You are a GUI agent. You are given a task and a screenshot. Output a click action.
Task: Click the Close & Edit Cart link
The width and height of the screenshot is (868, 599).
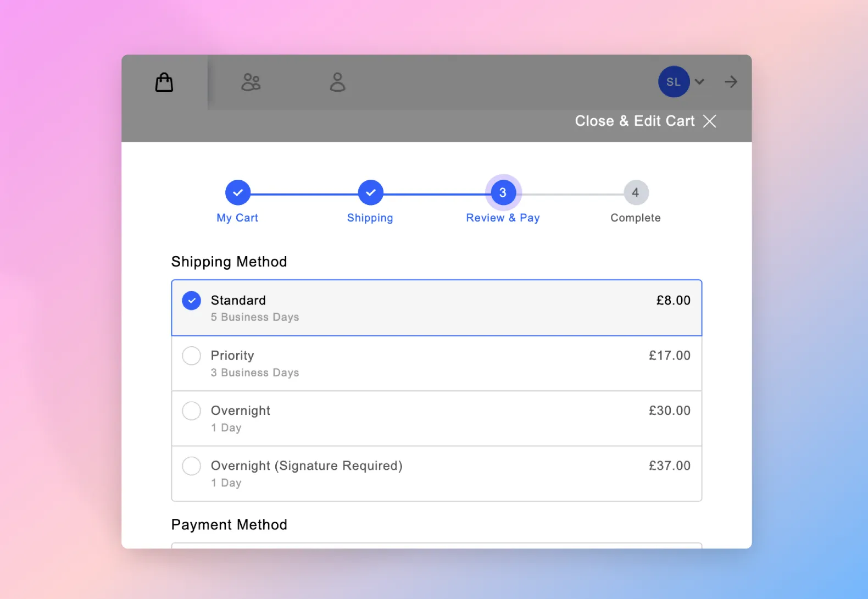[x=635, y=121]
